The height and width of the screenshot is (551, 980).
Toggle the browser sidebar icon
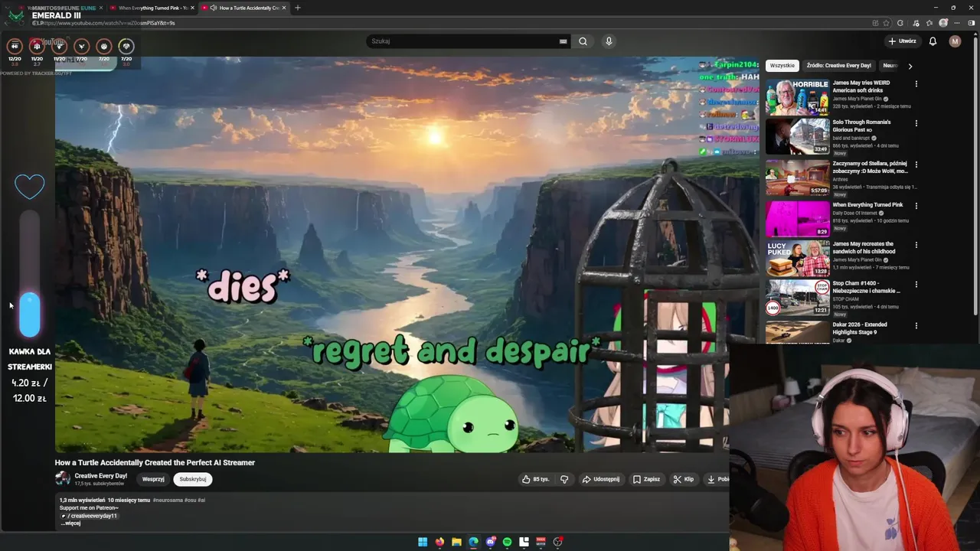[x=972, y=23]
